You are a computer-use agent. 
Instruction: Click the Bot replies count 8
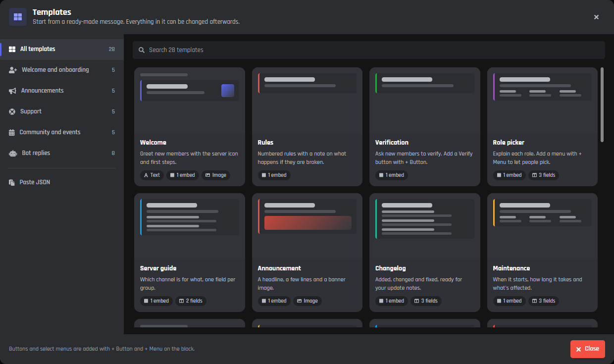[x=113, y=154]
